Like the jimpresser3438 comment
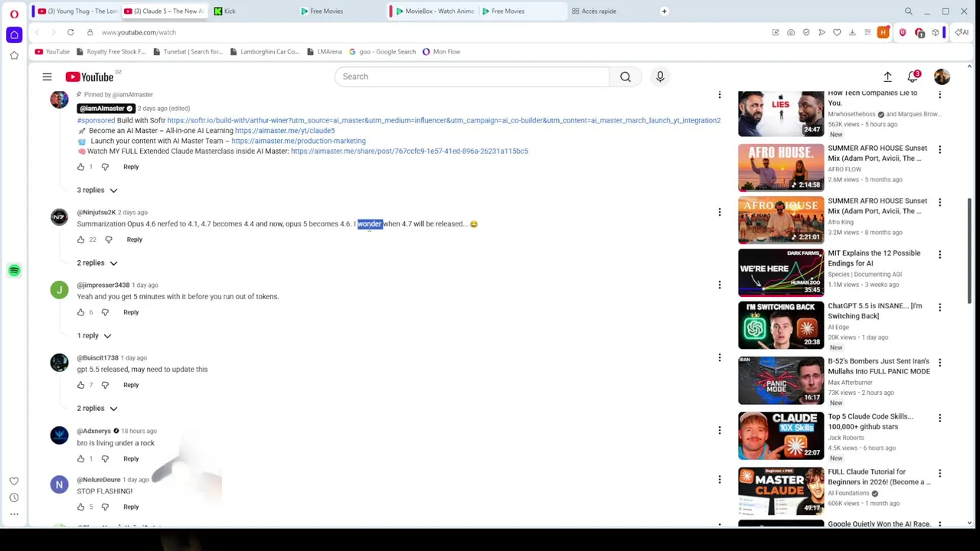Image resolution: width=980 pixels, height=551 pixels. (81, 312)
